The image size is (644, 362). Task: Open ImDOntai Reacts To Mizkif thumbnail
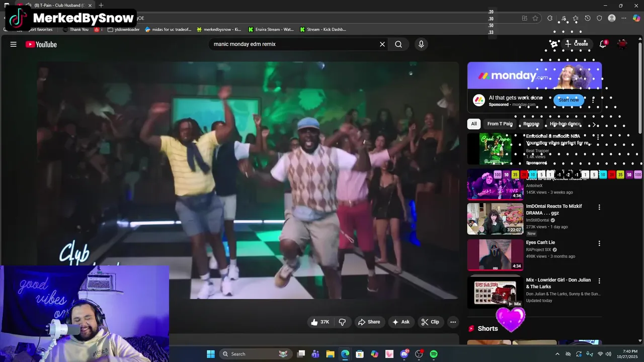click(x=496, y=219)
